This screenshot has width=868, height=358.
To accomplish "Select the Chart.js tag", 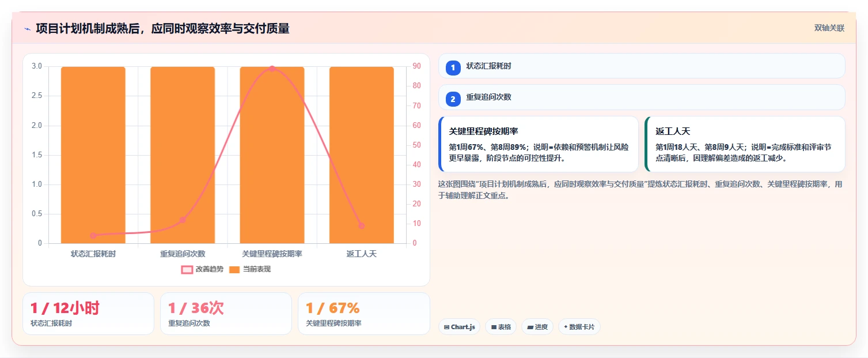I will click(459, 327).
